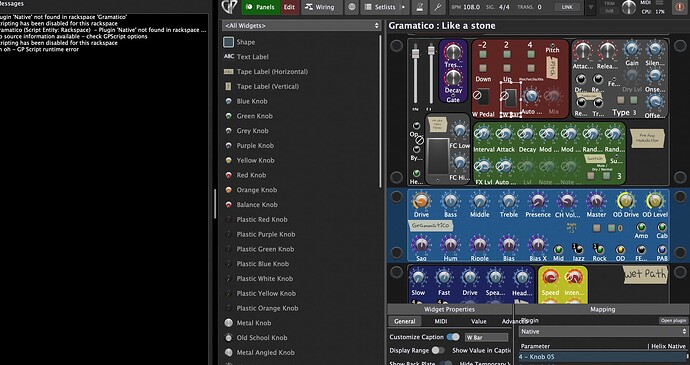The image size is (690, 365).
Task: Toggle the Customize Caption switch
Action: pos(453,337)
